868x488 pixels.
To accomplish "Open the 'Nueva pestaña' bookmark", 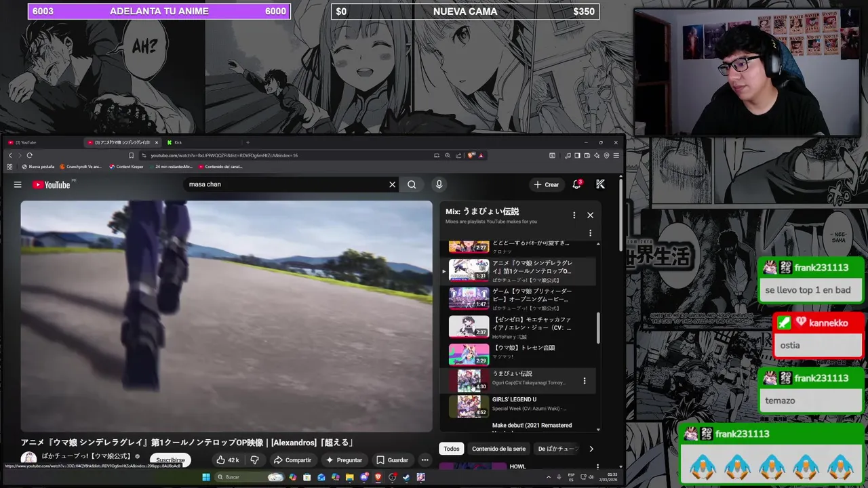I will (38, 167).
